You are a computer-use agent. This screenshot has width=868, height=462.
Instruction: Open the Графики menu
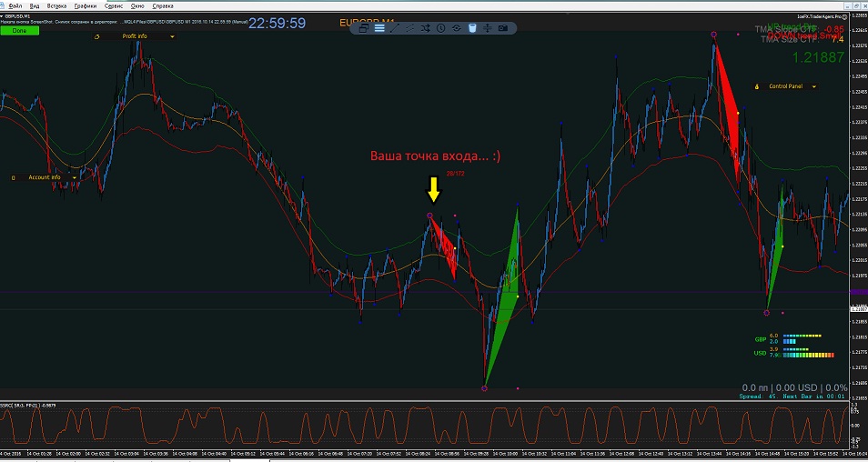click(86, 6)
